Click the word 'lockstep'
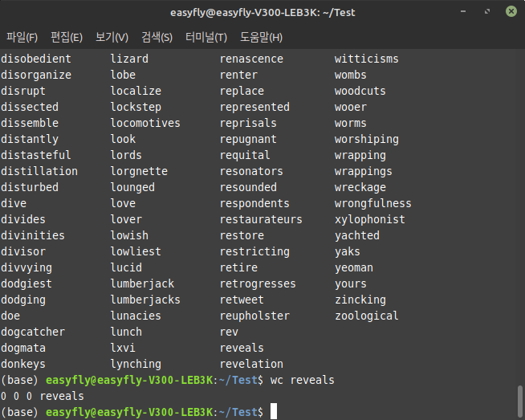Viewport: 525px width, 420px height. (136, 107)
